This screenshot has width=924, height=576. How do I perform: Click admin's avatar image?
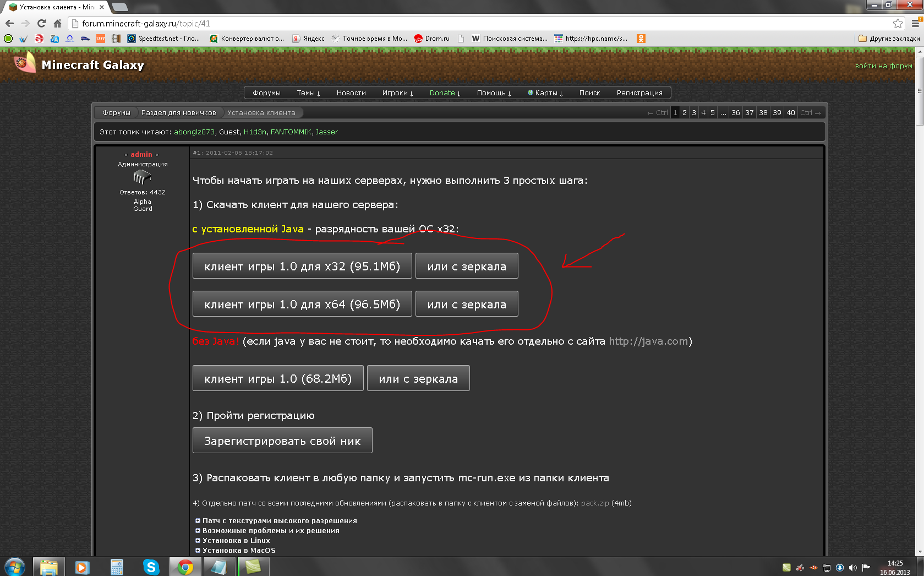(142, 177)
